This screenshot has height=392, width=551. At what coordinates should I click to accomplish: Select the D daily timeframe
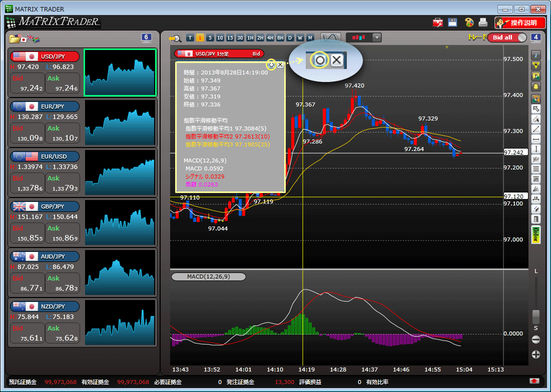click(x=290, y=38)
